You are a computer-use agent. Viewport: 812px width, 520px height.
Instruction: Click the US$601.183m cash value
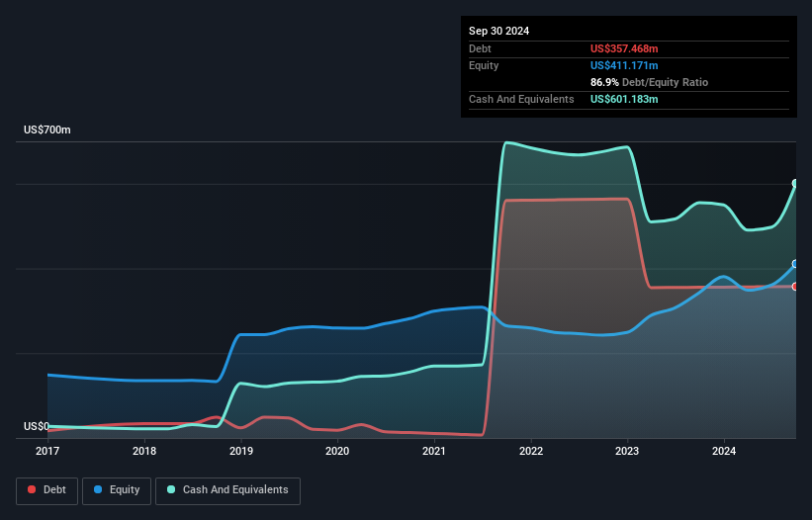[x=624, y=99]
